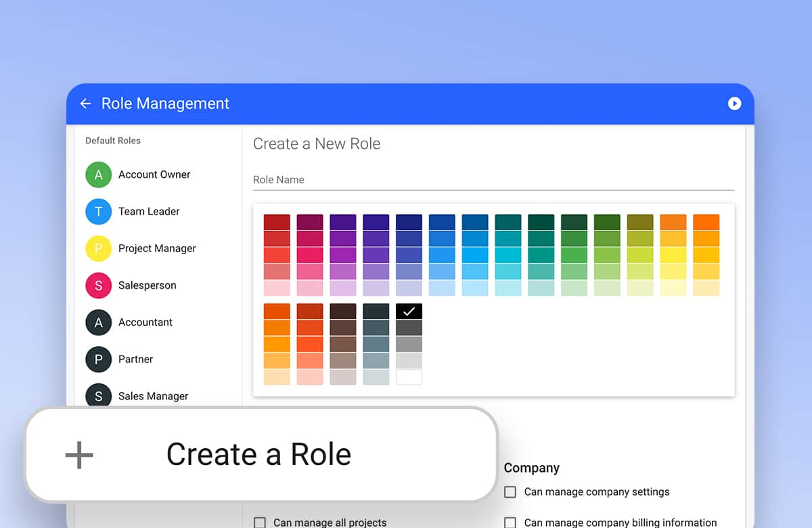Choose the darkest red color swatch

pyautogui.click(x=277, y=222)
